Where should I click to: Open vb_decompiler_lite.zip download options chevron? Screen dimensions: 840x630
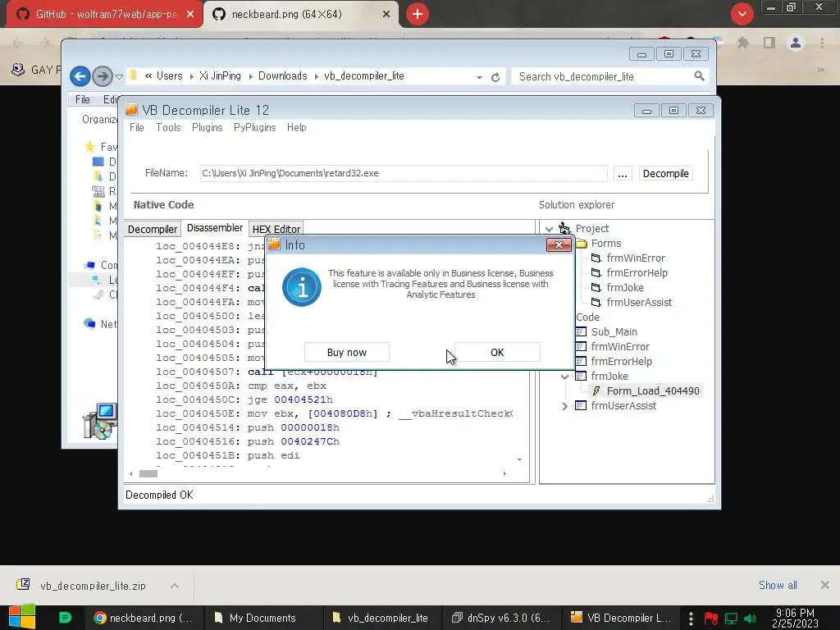point(175,586)
